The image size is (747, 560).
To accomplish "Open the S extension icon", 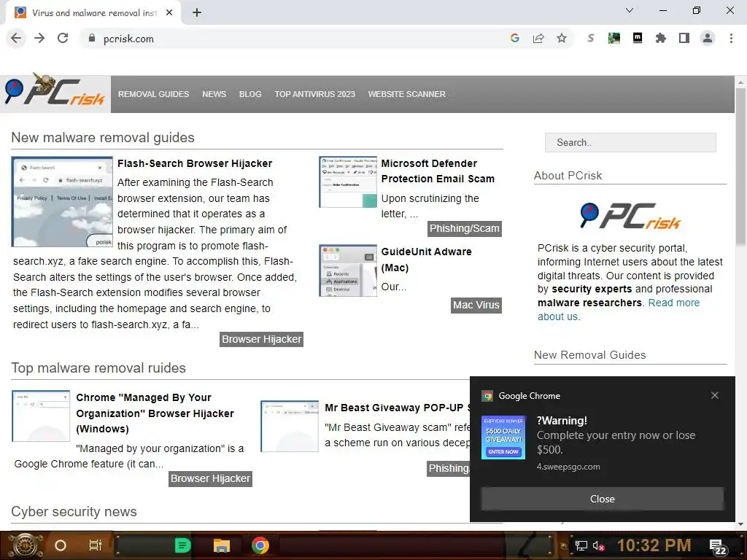I will click(591, 38).
